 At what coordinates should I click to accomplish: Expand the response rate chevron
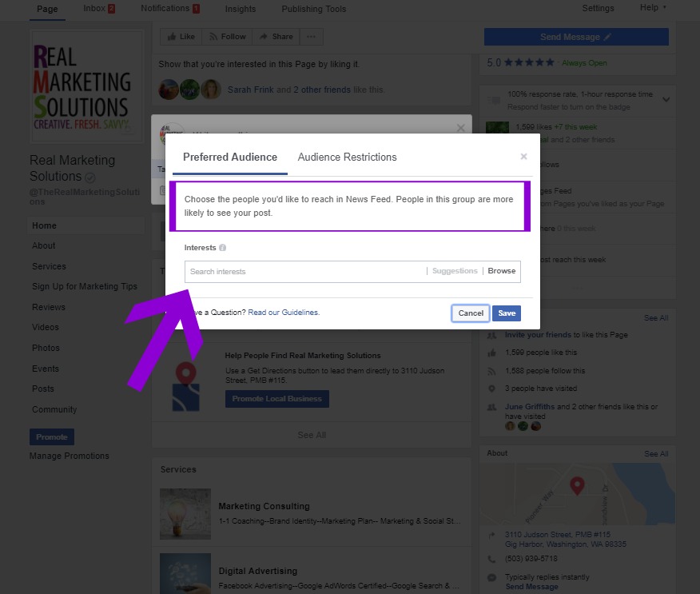[x=666, y=100]
